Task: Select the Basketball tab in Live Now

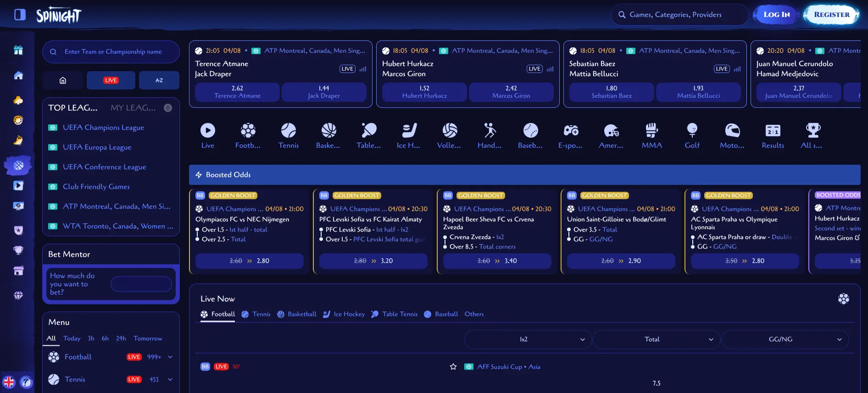Action: pos(297,314)
